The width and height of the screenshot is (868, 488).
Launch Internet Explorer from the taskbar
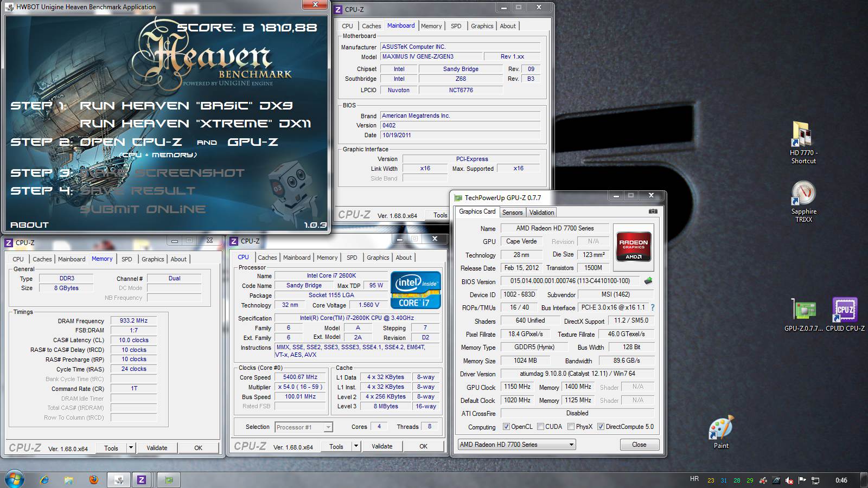tap(44, 480)
